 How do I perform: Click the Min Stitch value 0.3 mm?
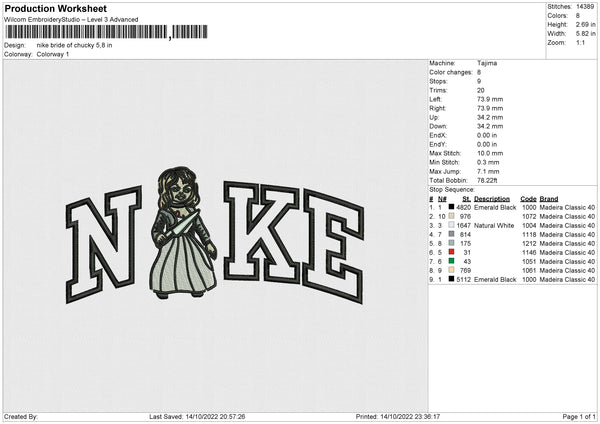coord(488,162)
